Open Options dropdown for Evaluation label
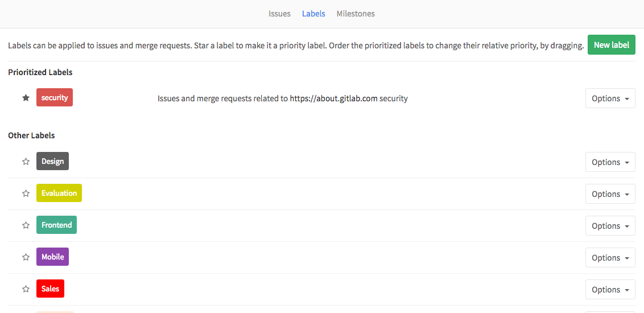 pos(610,194)
